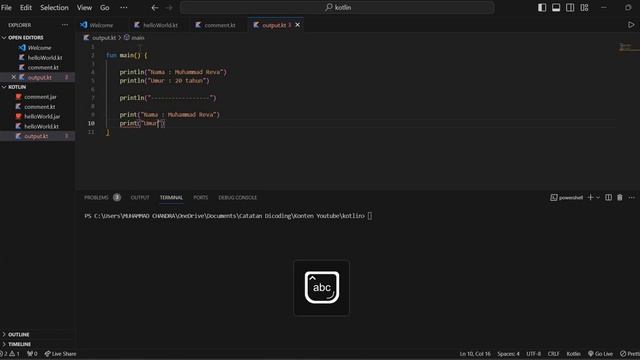Open the Selection menu
The image size is (640, 360).
coord(54,7)
